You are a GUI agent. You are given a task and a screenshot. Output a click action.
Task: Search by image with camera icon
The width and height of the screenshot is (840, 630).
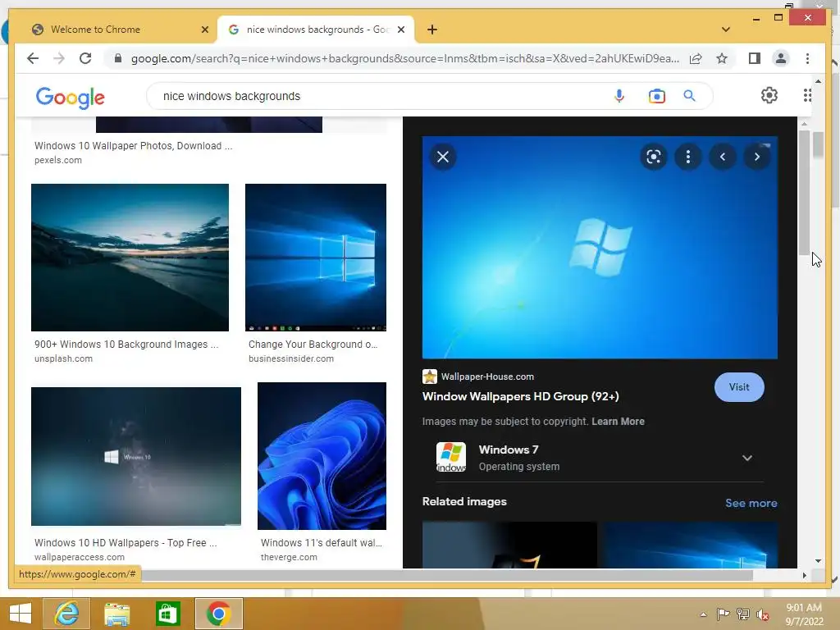pos(656,96)
